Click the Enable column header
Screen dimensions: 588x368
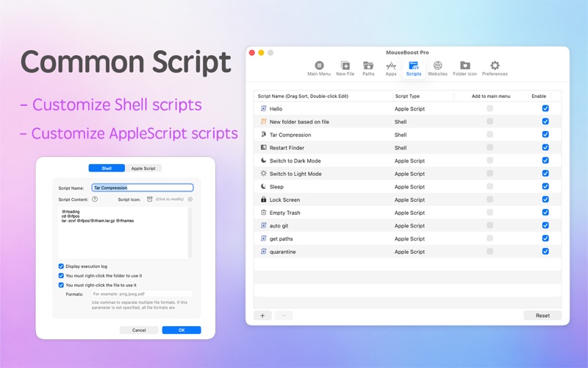(x=539, y=96)
